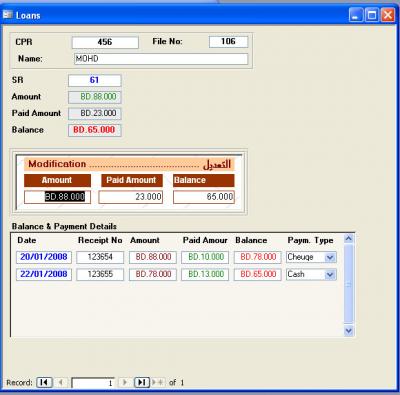Click Amount BD.88.000 in 20/01/2008 row

point(153,257)
